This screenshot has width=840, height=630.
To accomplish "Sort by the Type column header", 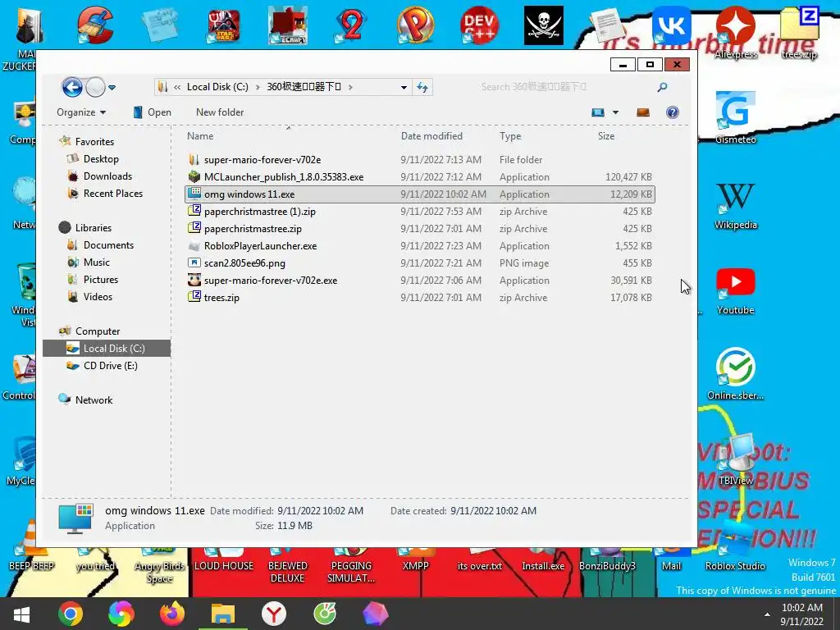I will 510,136.
